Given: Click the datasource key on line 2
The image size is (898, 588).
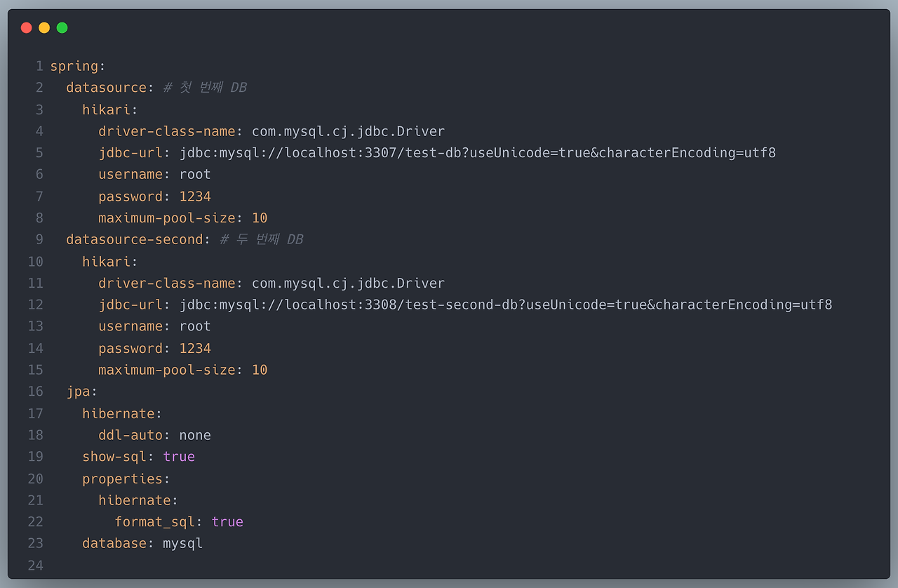Looking at the screenshot, I should (105, 87).
